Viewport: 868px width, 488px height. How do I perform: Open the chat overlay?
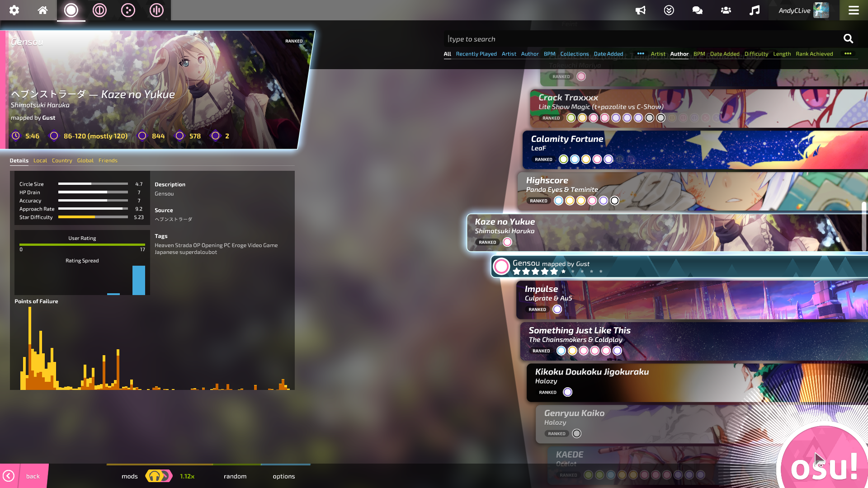[697, 10]
